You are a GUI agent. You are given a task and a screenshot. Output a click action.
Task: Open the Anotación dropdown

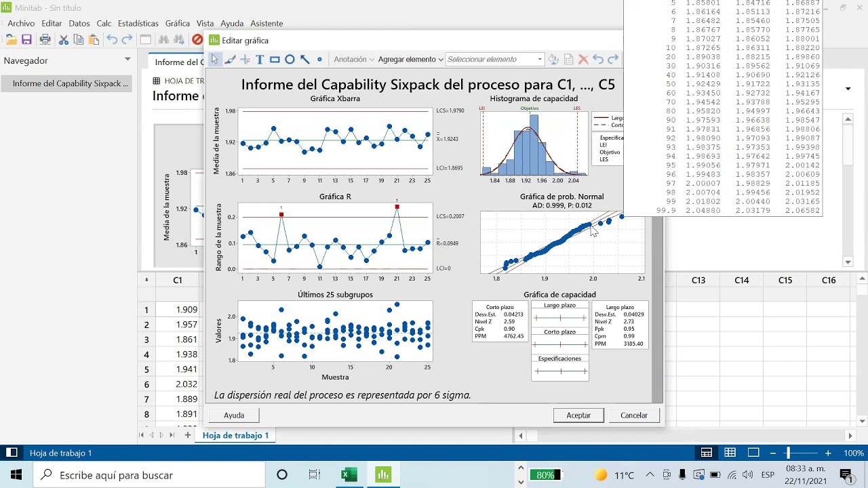tap(354, 60)
